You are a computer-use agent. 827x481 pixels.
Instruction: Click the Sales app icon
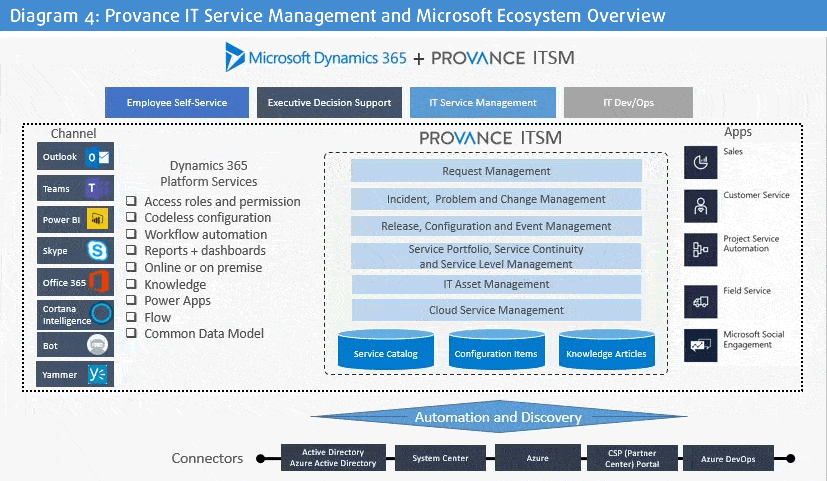pyautogui.click(x=700, y=162)
